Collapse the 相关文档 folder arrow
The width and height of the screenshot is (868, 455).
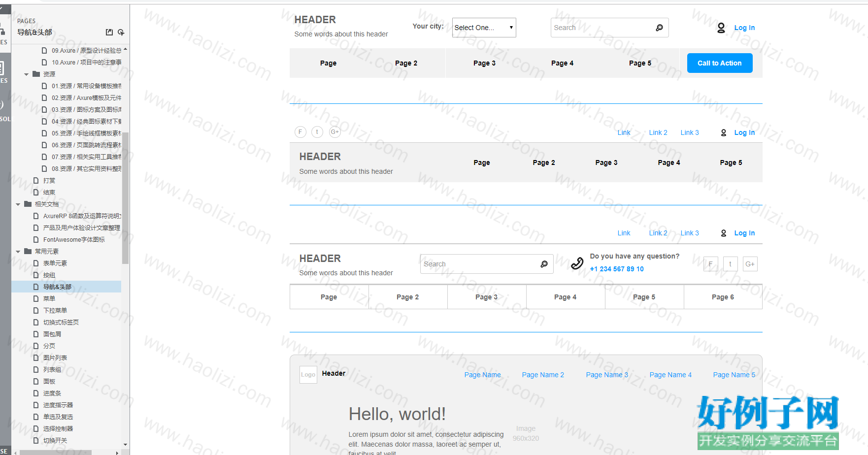(18, 204)
